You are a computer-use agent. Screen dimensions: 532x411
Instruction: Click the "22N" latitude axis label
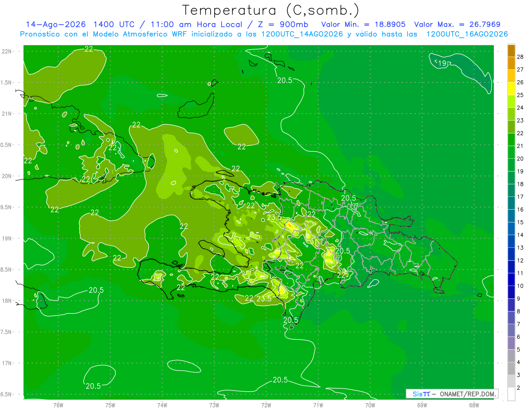[x=6, y=51]
